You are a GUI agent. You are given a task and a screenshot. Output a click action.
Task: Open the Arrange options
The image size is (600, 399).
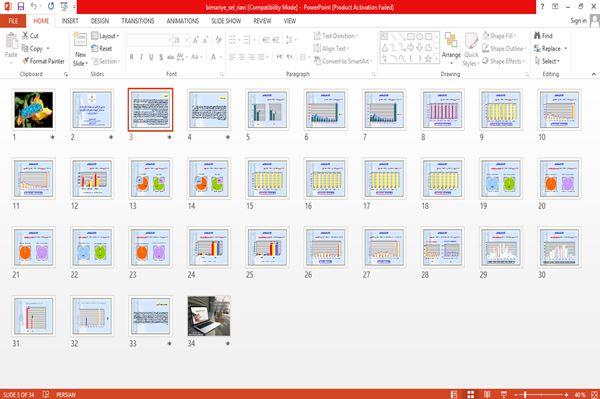pyautogui.click(x=451, y=49)
